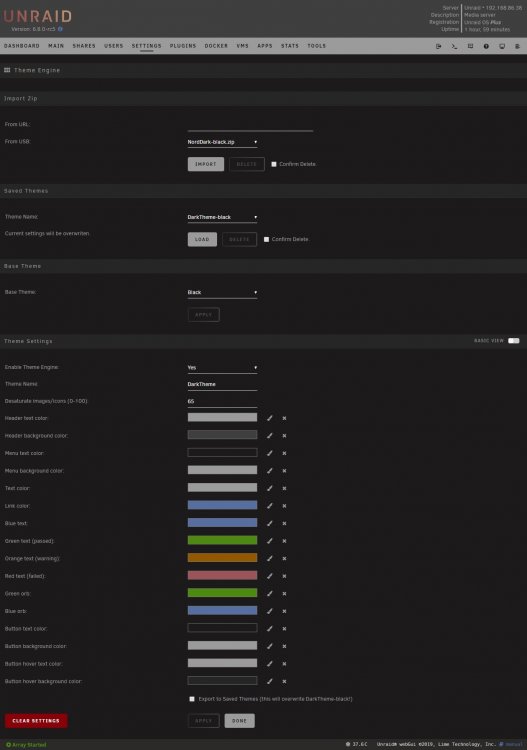
Task: Click the pencil icon for Header text color
Action: 270,418
